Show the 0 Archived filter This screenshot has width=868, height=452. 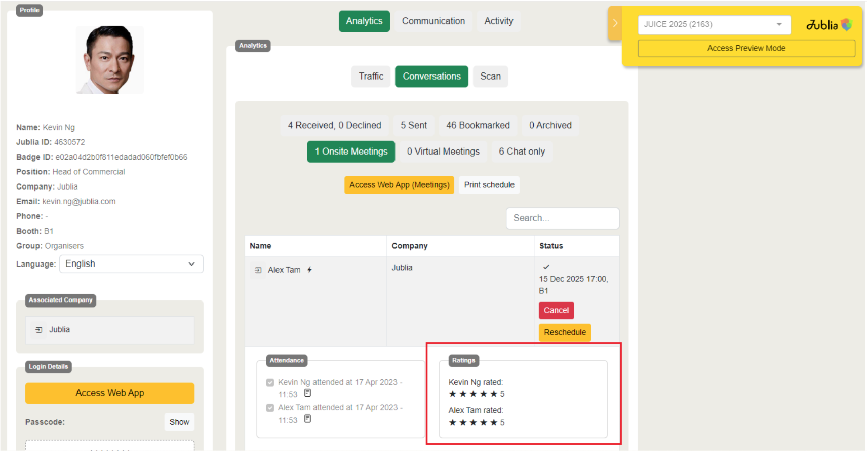(550, 125)
